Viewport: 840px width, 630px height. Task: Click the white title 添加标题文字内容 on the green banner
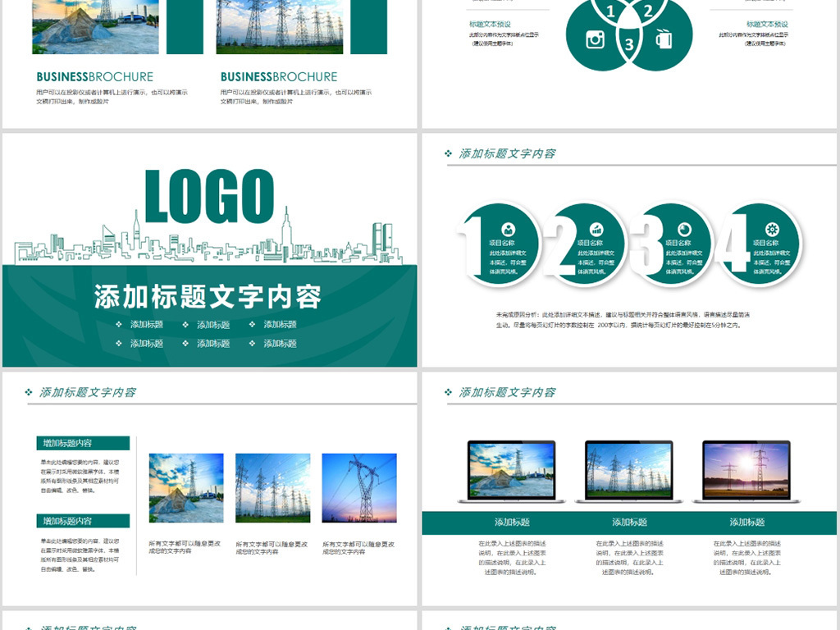(208, 296)
